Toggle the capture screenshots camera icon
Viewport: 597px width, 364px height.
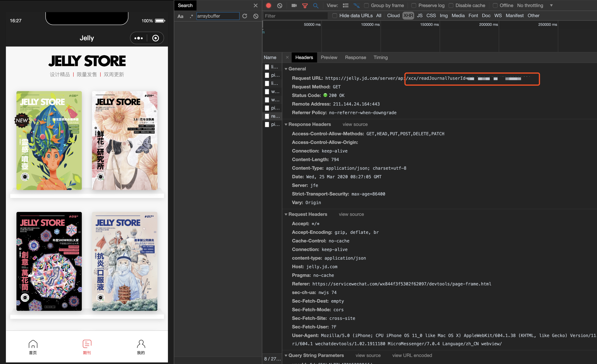tap(294, 5)
